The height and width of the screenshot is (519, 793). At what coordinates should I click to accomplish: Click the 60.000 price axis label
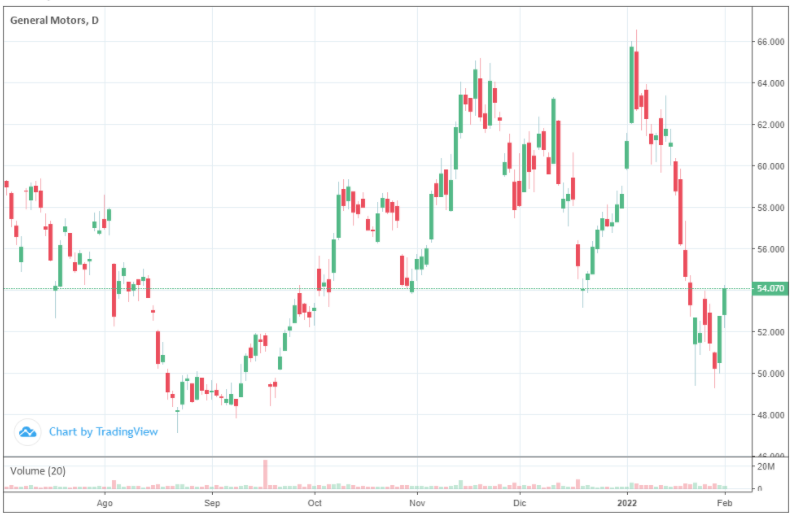click(770, 166)
